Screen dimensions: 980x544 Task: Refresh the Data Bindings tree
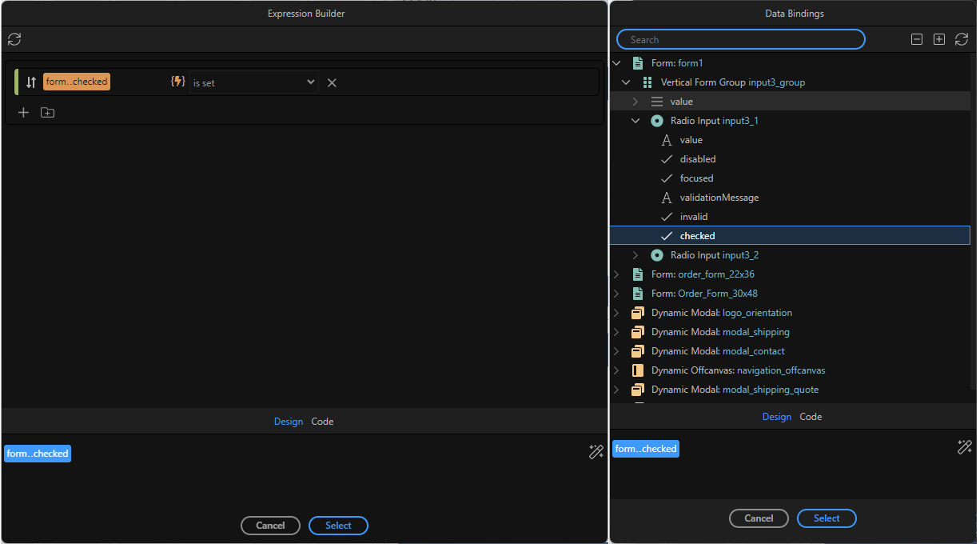coord(961,38)
